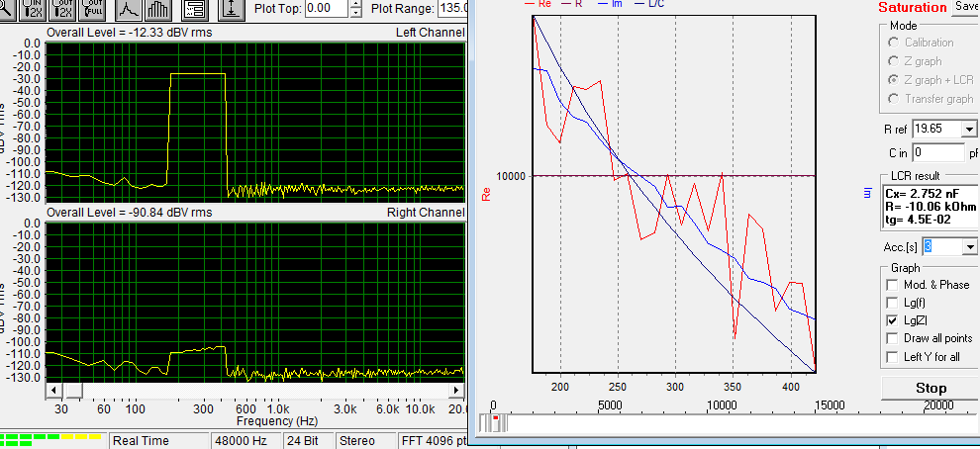Enable the Draw all points checkbox
This screenshot has height=449, width=980.
(x=892, y=338)
